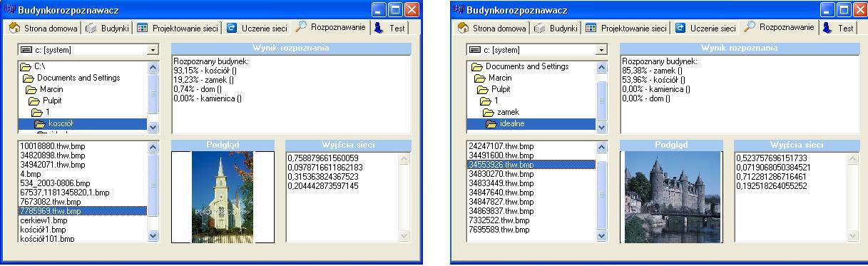The image size is (868, 266).
Task: Click the Uczenie sieci tab icon in castle window
Action: (x=680, y=28)
